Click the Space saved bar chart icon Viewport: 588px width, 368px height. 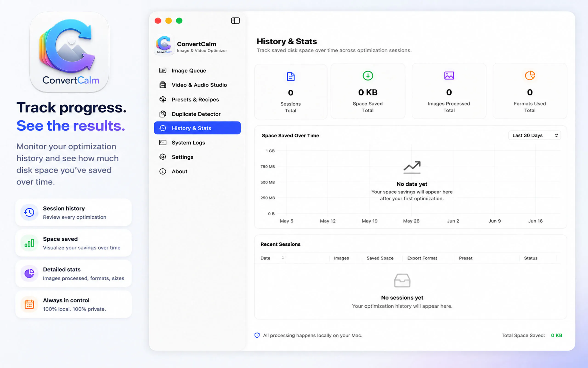[29, 243]
